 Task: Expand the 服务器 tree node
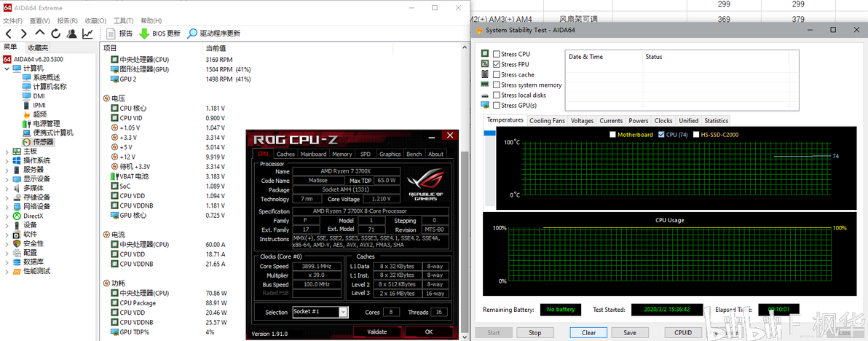[6, 169]
